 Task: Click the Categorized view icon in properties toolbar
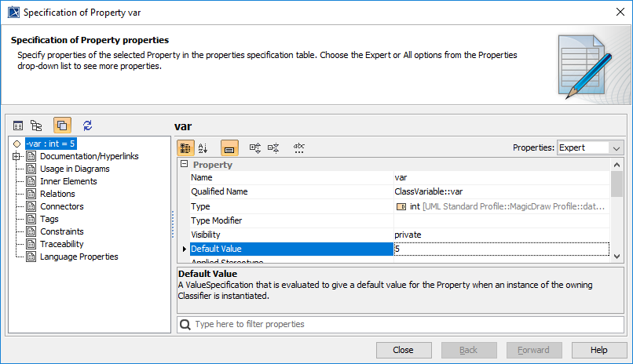186,147
